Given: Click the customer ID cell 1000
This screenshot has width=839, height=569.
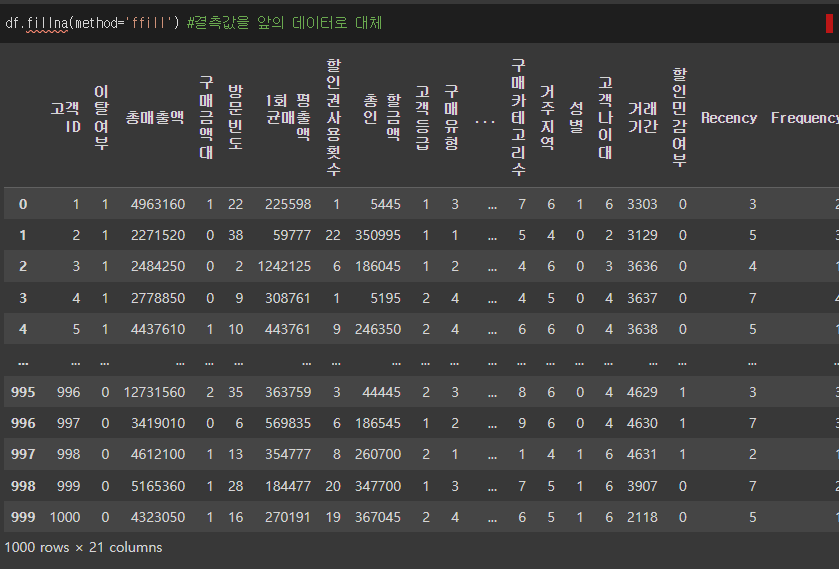Looking at the screenshot, I should coord(65,518).
